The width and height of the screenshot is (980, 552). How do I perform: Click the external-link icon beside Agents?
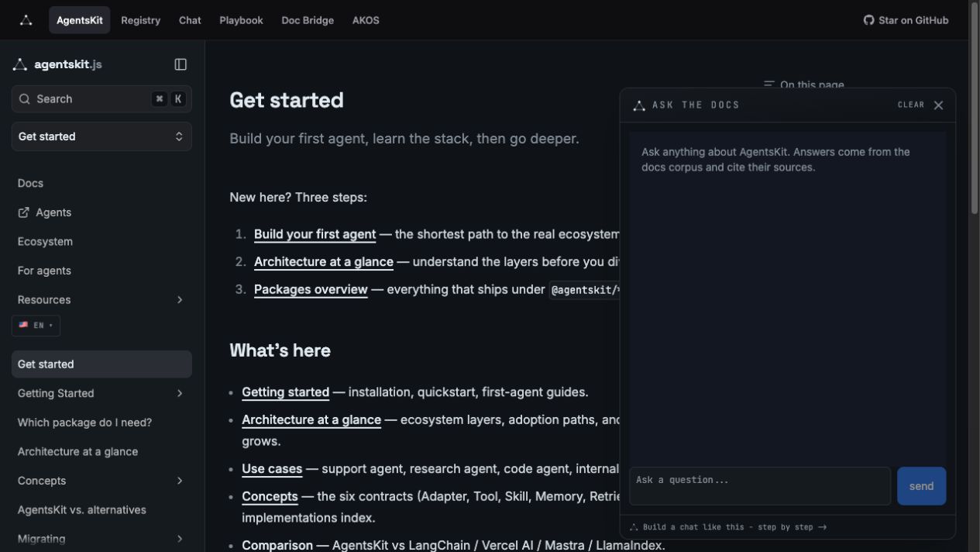pos(23,212)
